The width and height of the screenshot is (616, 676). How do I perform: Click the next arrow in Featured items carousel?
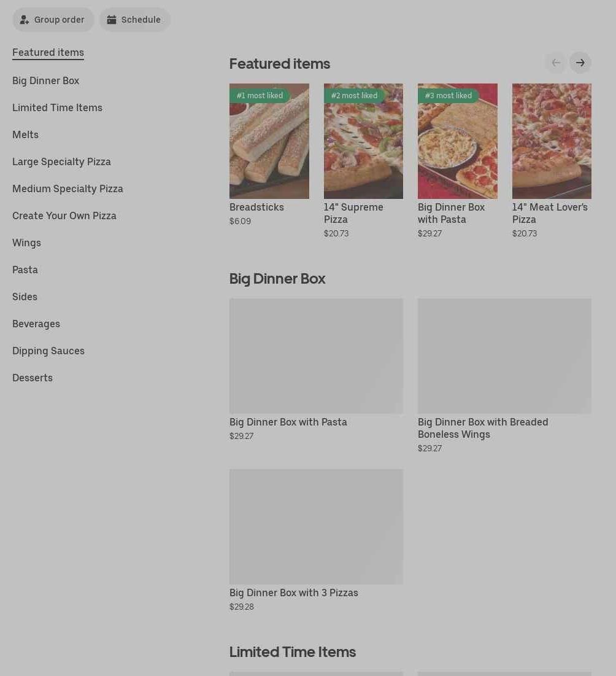click(580, 63)
